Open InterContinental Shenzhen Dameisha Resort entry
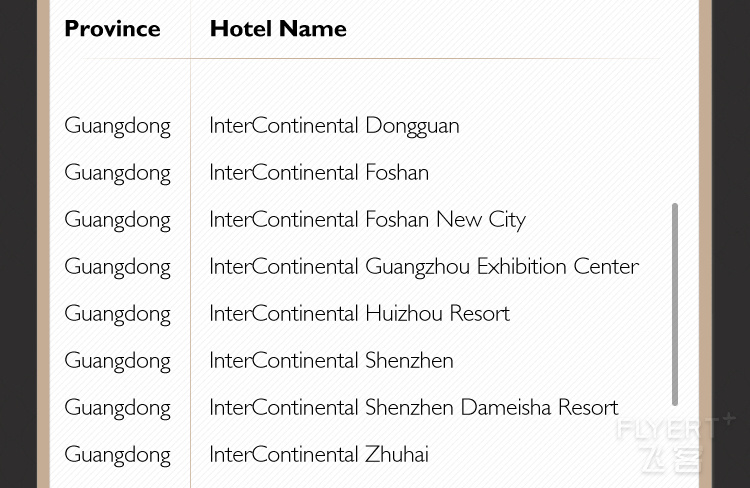This screenshot has width=750, height=488. (x=414, y=408)
